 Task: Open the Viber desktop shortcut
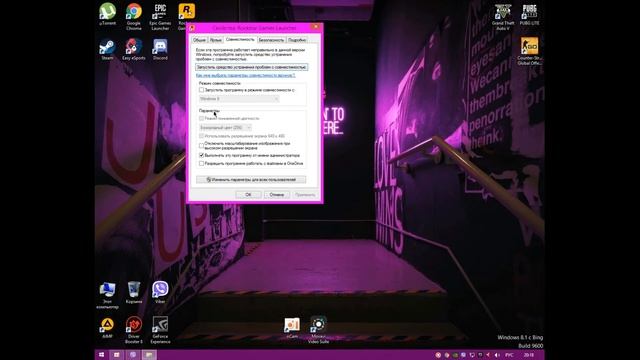[160, 292]
